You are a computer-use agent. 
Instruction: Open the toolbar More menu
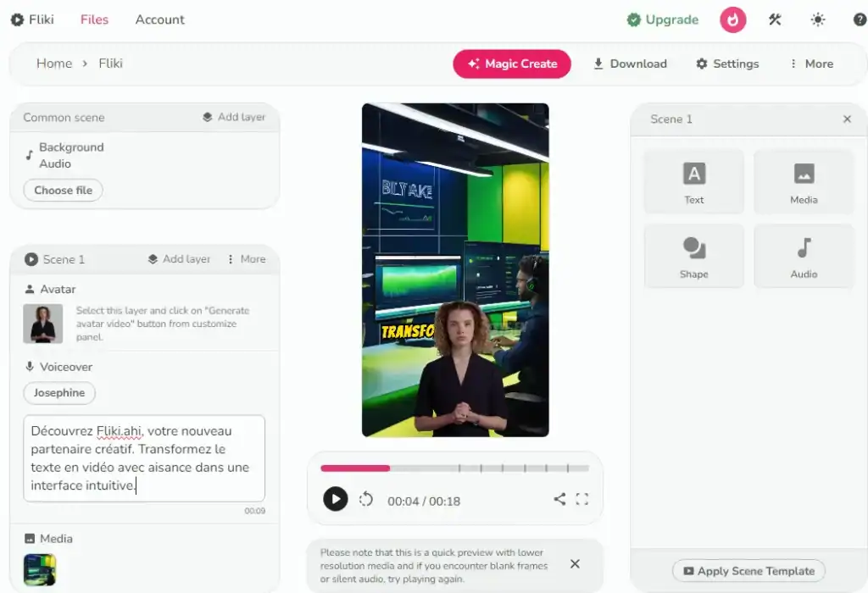(811, 64)
